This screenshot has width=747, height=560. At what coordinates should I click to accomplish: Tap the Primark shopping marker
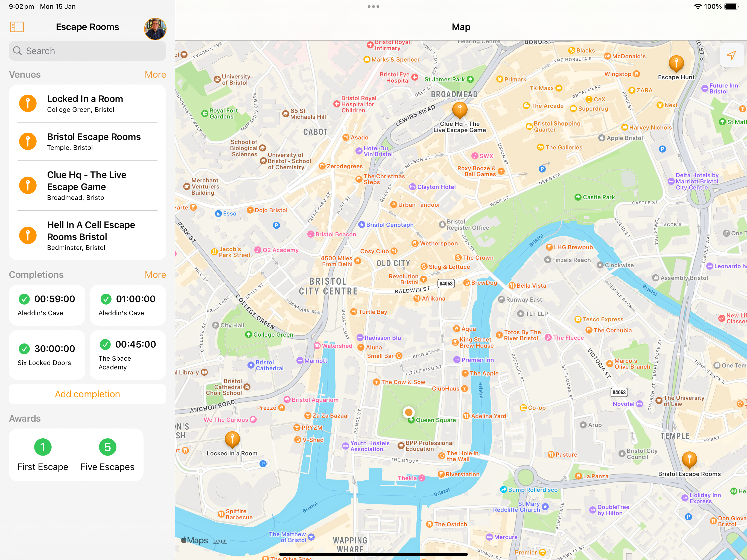[500, 79]
